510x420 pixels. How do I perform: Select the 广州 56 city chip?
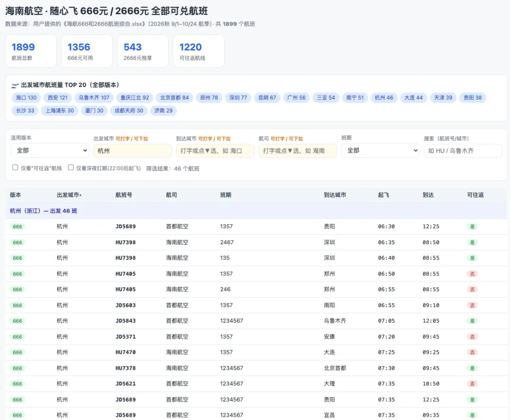(296, 98)
